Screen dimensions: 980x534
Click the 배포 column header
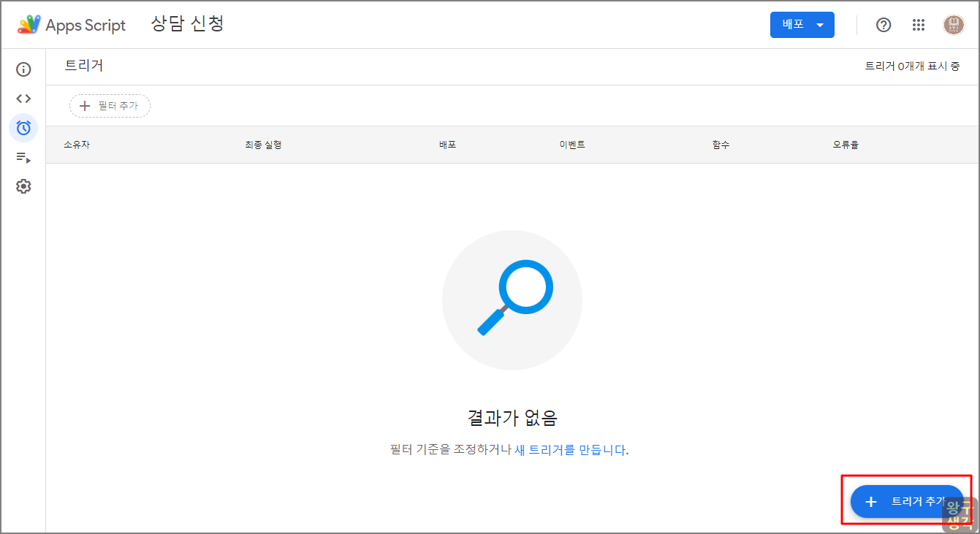[x=447, y=145]
